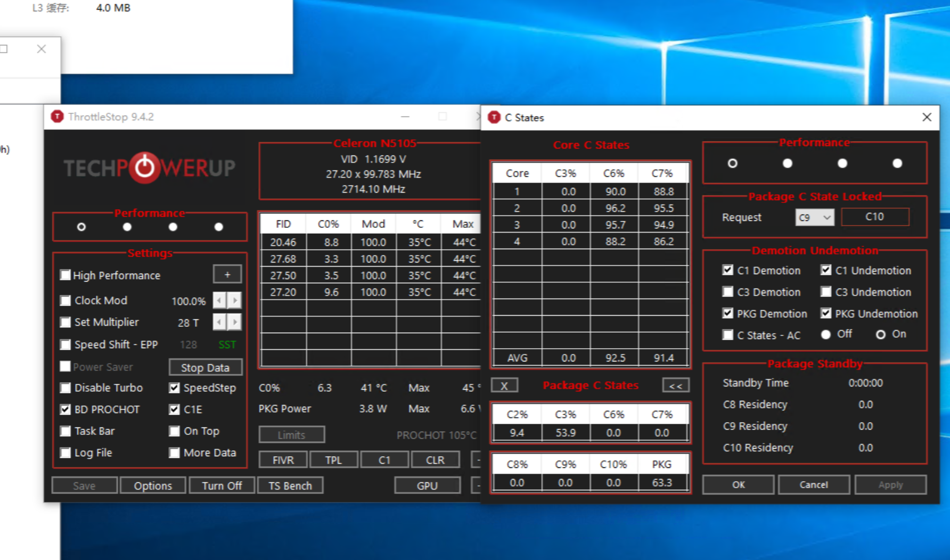The width and height of the screenshot is (950, 560).
Task: Enable the Task Bar checkbox
Action: coord(65,431)
